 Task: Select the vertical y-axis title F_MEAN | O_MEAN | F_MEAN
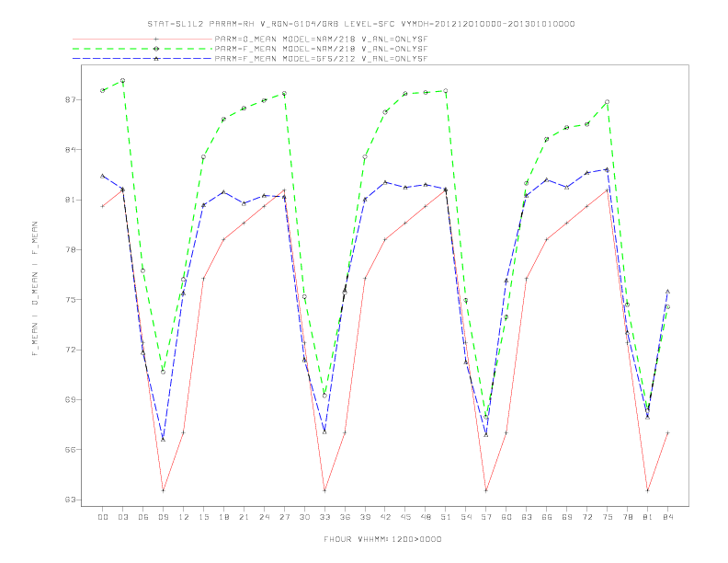tap(35, 289)
